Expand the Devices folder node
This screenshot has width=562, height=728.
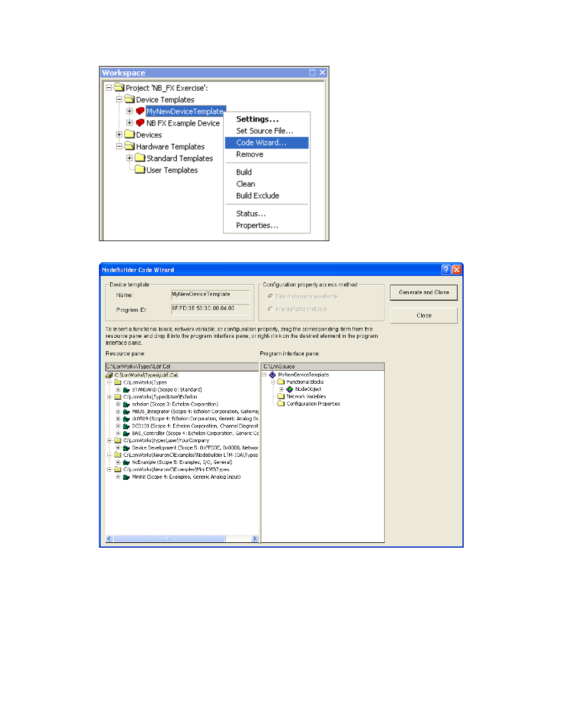click(x=119, y=134)
